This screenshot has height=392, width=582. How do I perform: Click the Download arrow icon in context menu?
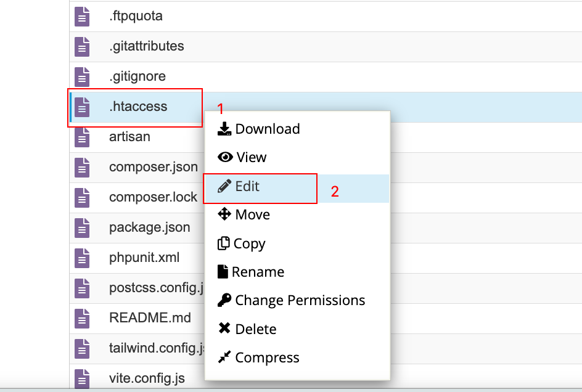tap(224, 129)
